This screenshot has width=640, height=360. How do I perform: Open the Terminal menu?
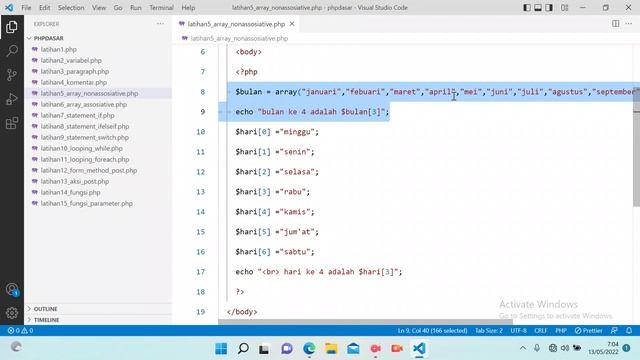(161, 7)
